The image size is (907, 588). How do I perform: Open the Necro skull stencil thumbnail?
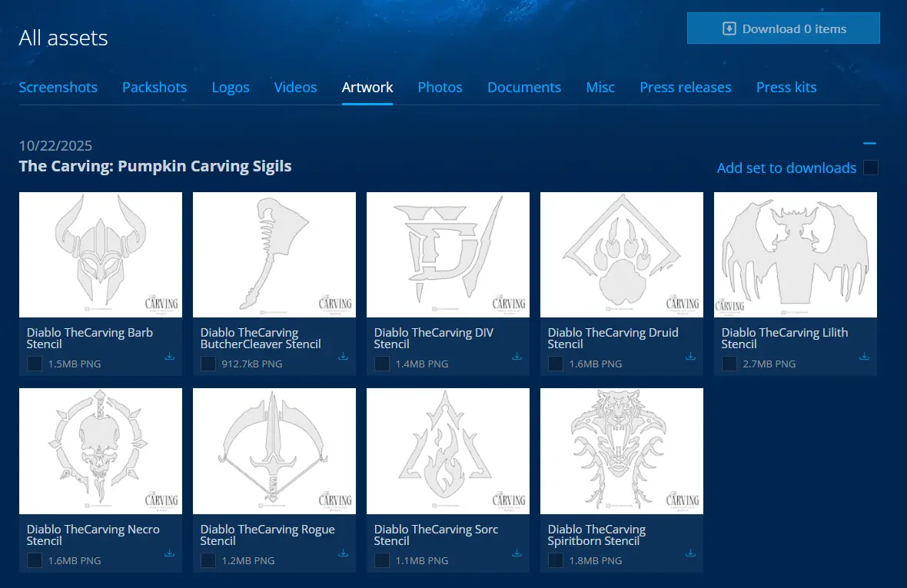[x=101, y=451]
